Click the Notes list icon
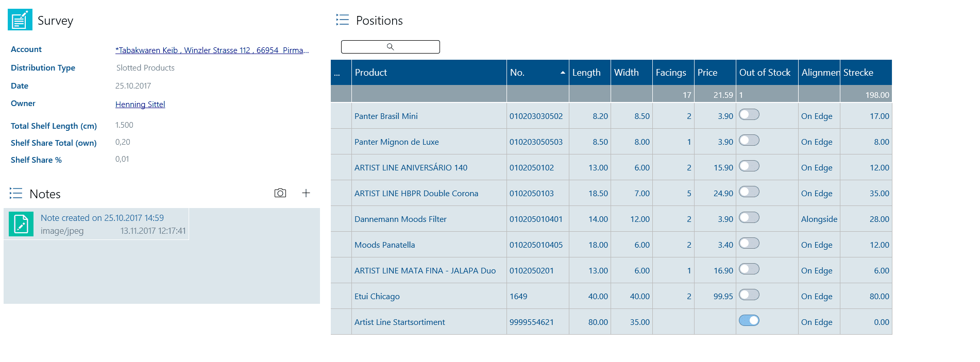 click(x=16, y=194)
